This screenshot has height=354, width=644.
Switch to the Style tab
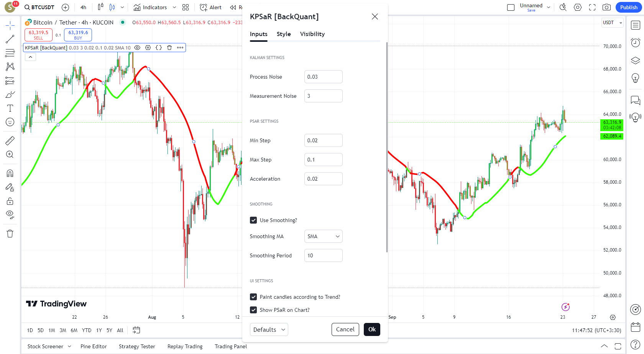click(284, 34)
